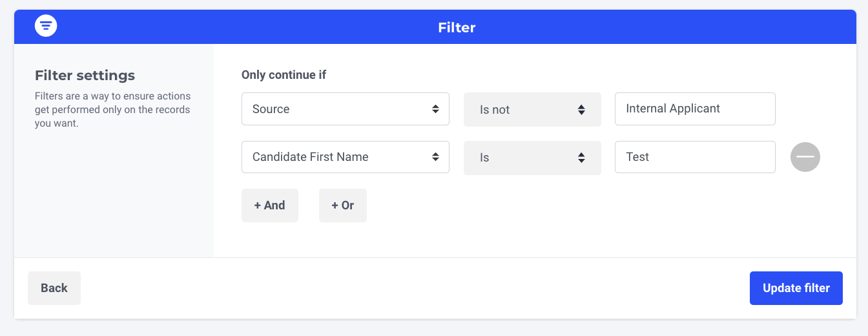
Task: Click arrows icon in Candidate First Name dropdown
Action: [435, 157]
